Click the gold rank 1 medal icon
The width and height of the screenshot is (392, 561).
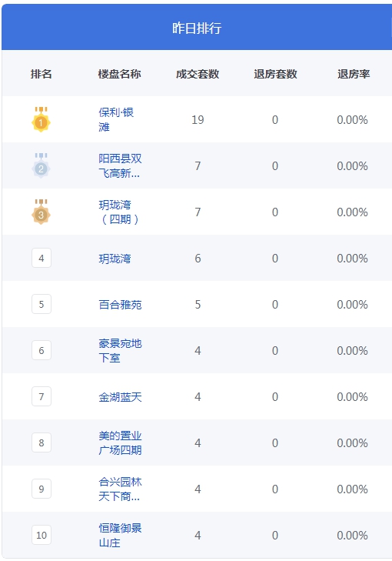click(41, 119)
